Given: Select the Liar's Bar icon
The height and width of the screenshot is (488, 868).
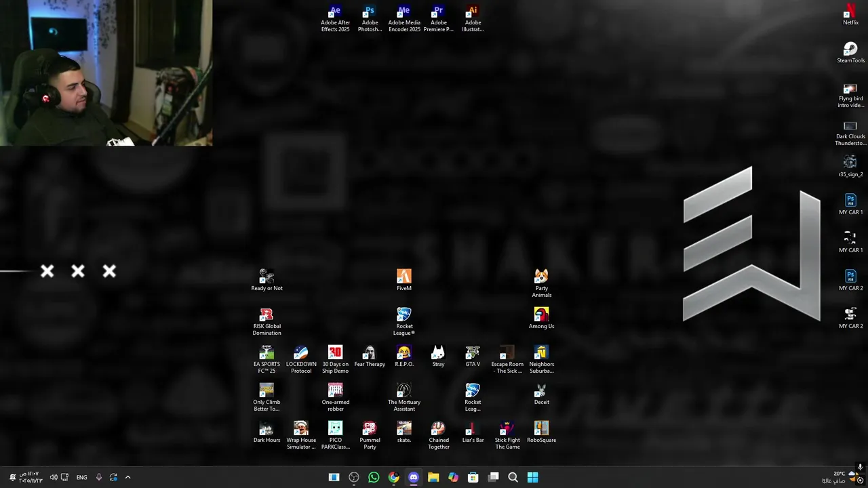Looking at the screenshot, I should tap(473, 432).
